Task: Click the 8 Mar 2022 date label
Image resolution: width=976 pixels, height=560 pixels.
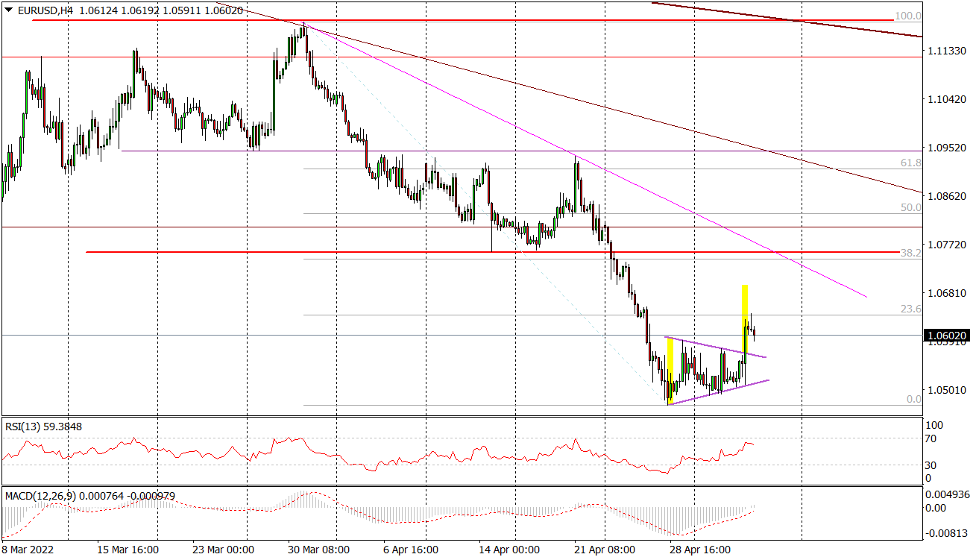Action: coord(28,550)
